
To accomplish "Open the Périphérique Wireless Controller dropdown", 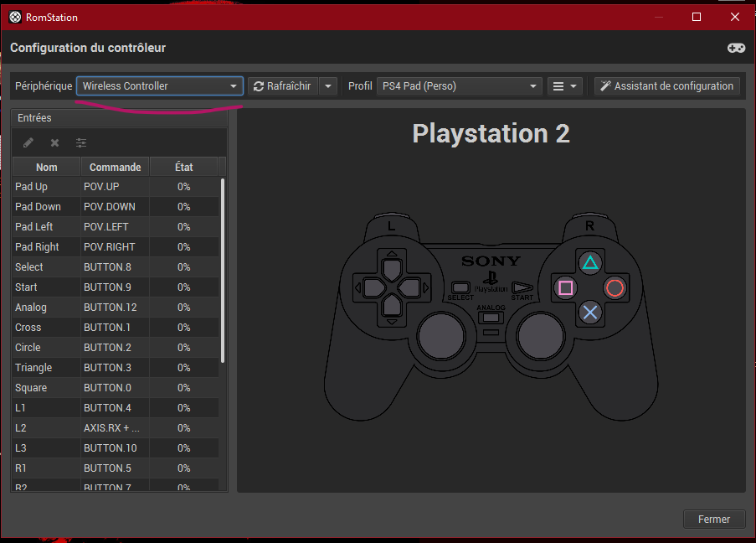I will coord(160,86).
